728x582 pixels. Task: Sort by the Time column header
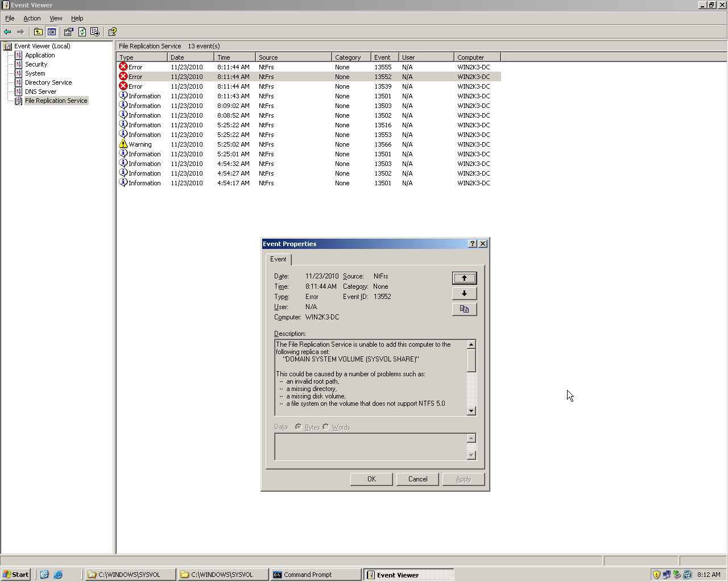[235, 57]
